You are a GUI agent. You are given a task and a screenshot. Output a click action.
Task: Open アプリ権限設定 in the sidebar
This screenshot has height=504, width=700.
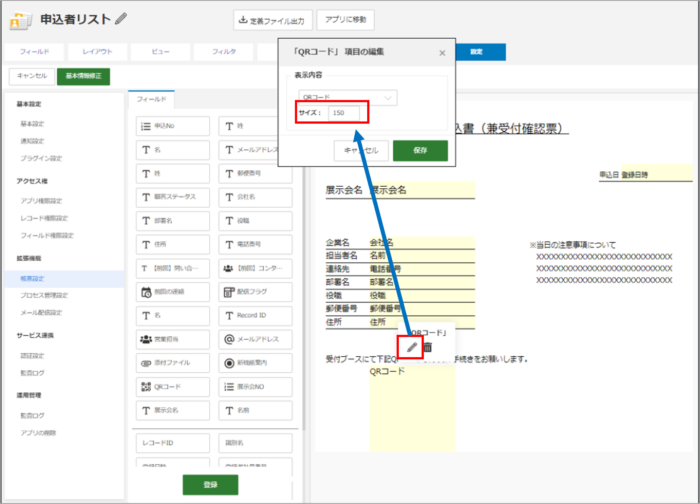click(41, 201)
